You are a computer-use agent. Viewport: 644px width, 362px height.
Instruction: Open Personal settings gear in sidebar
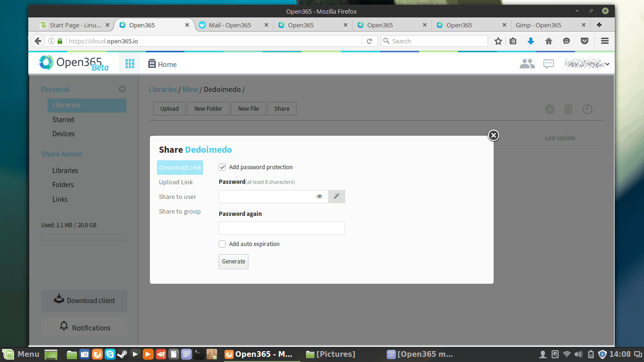click(x=122, y=89)
